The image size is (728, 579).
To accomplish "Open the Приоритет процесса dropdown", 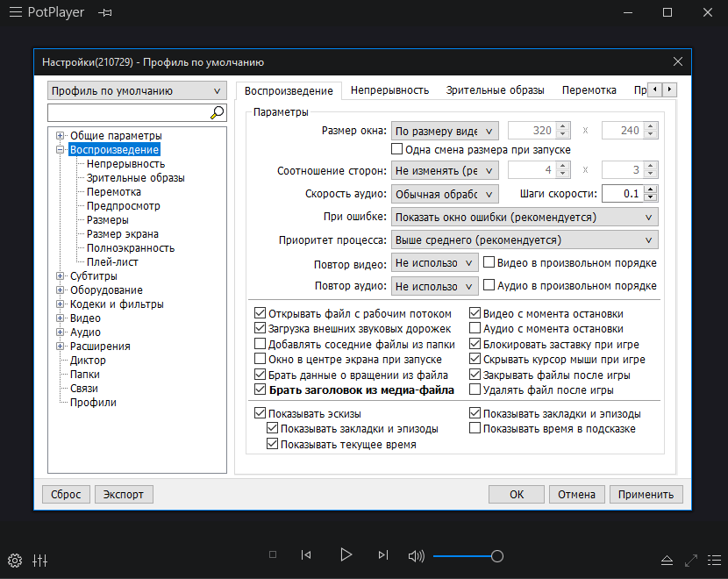I will coord(525,240).
